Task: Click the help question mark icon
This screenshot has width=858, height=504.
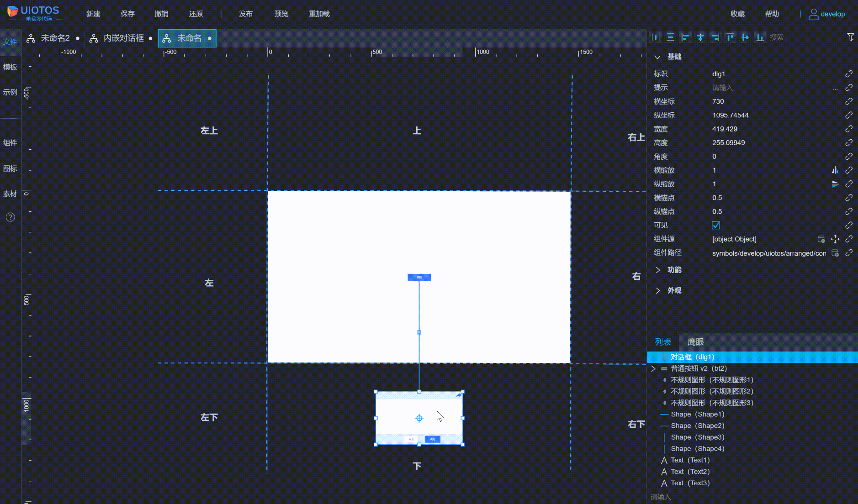Action: tap(11, 217)
